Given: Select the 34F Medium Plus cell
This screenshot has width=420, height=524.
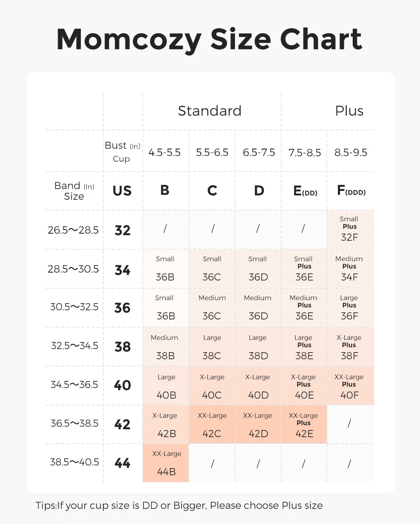Looking at the screenshot, I should 350,269.
